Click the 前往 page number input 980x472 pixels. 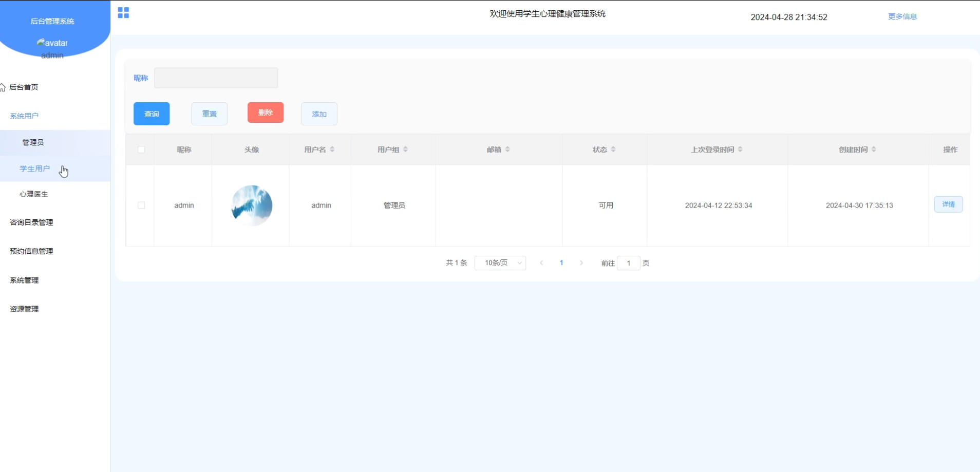pos(629,263)
